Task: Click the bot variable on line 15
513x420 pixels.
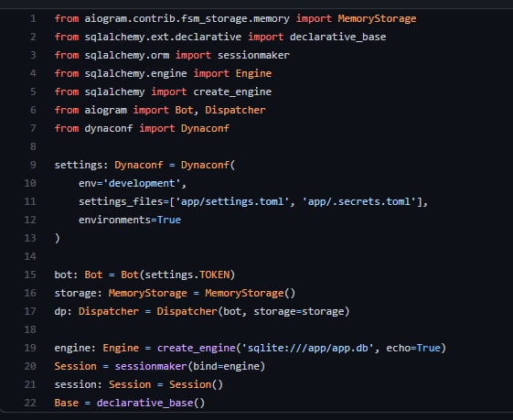Action: (63, 275)
